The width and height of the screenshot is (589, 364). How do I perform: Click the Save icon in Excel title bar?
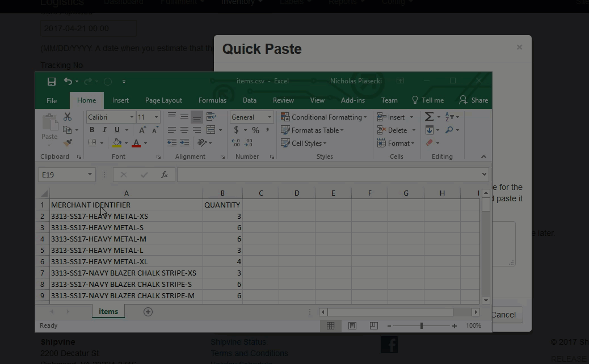pos(52,82)
